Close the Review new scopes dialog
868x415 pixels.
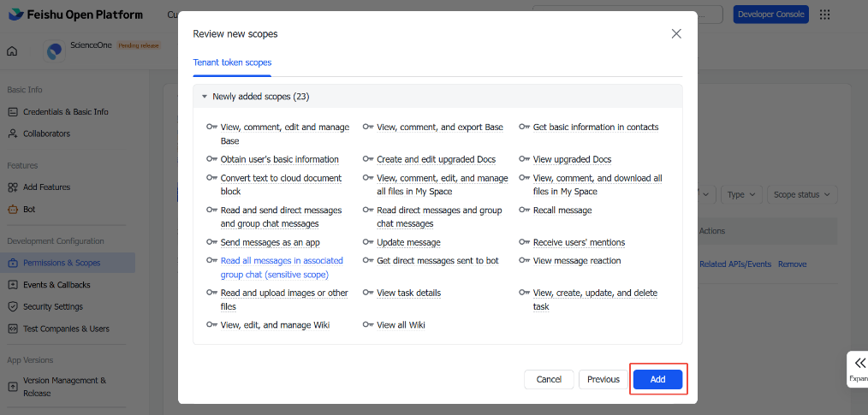676,33
